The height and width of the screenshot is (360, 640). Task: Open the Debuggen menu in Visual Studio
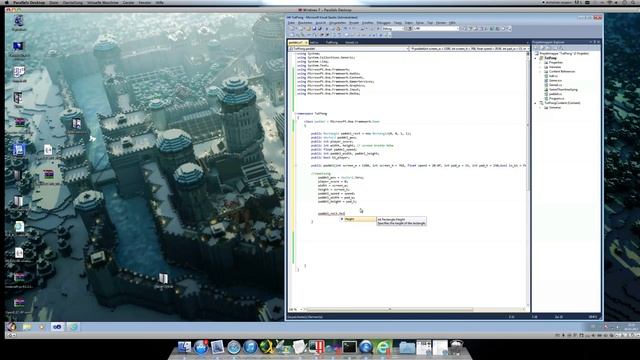384,23
